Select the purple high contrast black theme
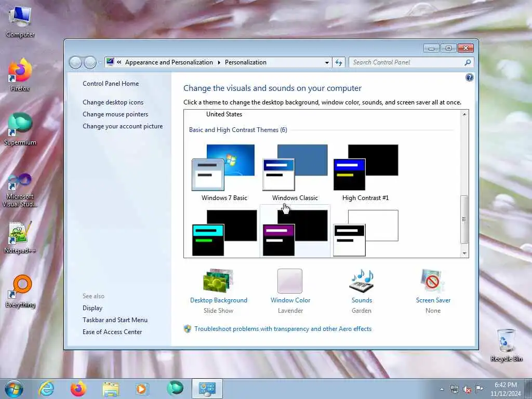Image resolution: width=532 pixels, height=399 pixels. (x=295, y=233)
